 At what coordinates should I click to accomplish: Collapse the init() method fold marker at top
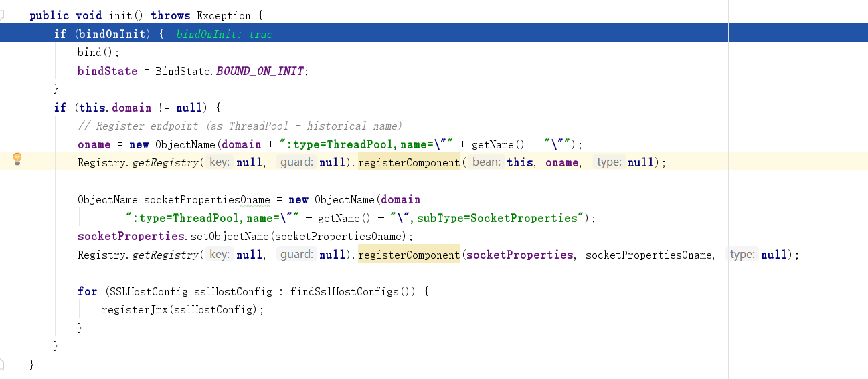click(x=2, y=15)
